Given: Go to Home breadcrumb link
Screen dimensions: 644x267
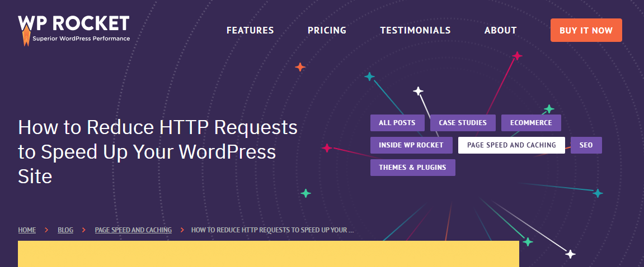Looking at the screenshot, I should pos(27,230).
